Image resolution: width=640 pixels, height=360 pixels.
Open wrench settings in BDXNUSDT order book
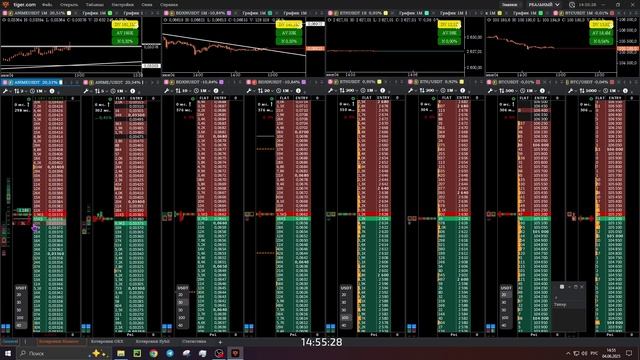(167, 91)
